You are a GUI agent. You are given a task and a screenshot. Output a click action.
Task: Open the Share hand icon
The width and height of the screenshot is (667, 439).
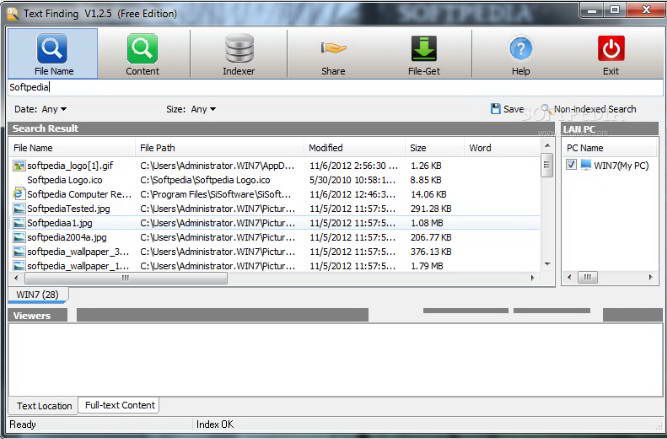point(334,48)
